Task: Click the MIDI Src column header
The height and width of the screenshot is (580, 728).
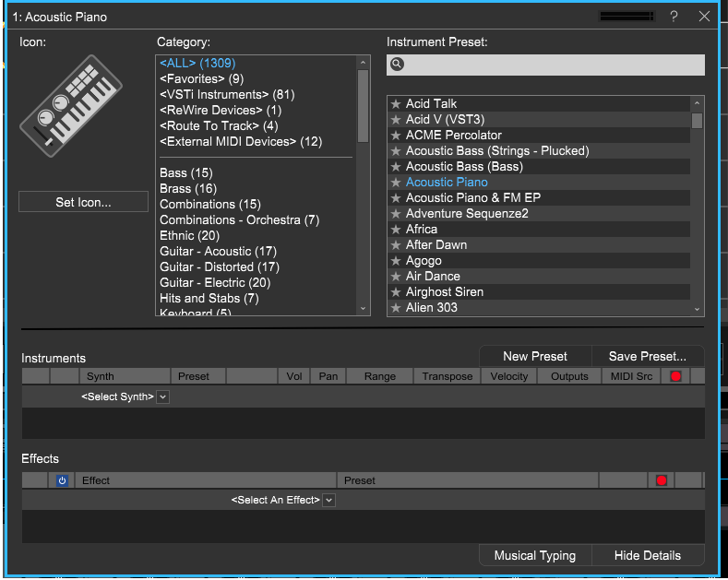Action: click(631, 376)
